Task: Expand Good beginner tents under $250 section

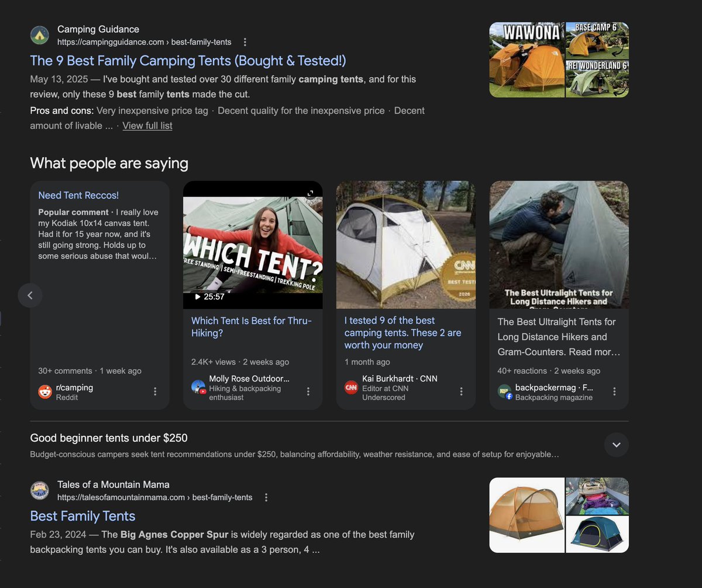Action: point(617,445)
